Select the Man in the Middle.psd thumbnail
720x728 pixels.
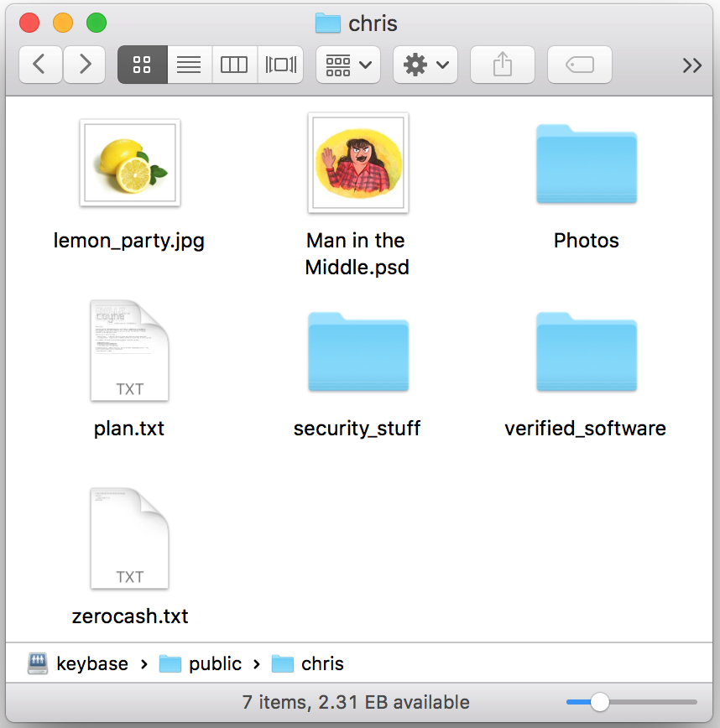pos(358,163)
